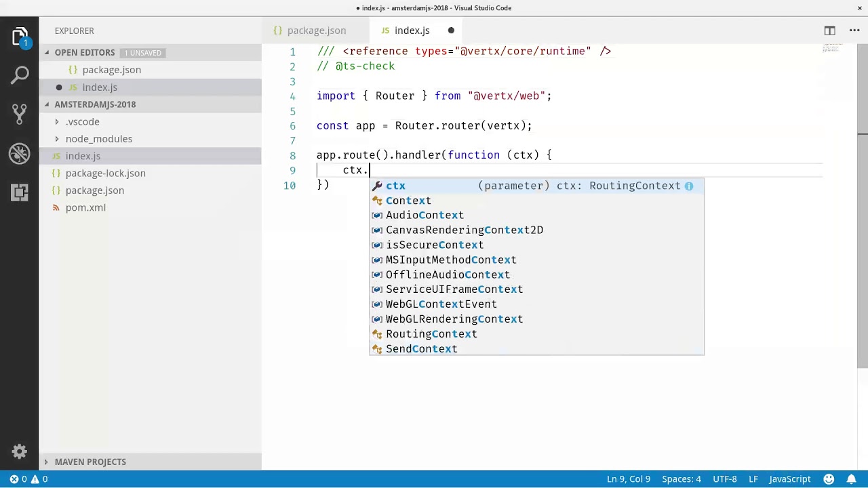Viewport: 868px width, 488px height.
Task: Choose ServiceUIFrameContext suggestion
Action: [536, 289]
